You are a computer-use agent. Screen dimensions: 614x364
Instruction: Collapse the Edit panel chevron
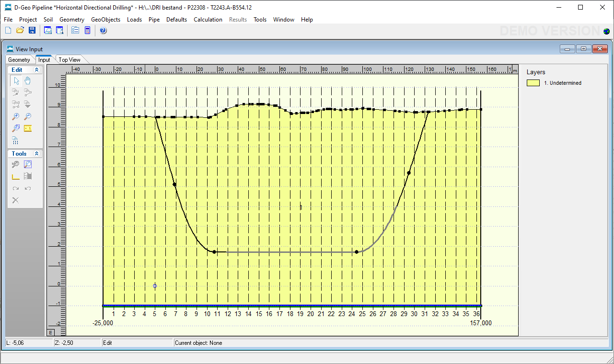click(37, 70)
